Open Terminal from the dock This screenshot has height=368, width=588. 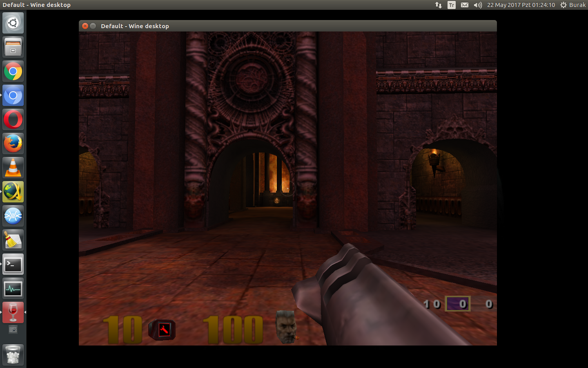coord(13,265)
